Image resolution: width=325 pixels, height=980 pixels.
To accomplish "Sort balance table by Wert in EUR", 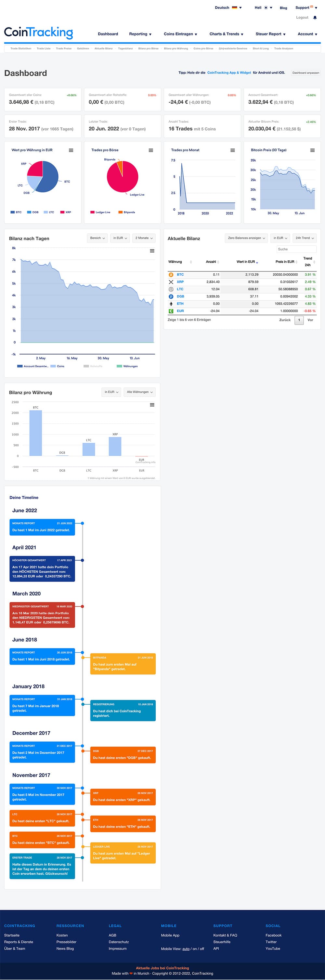I will click(x=247, y=262).
